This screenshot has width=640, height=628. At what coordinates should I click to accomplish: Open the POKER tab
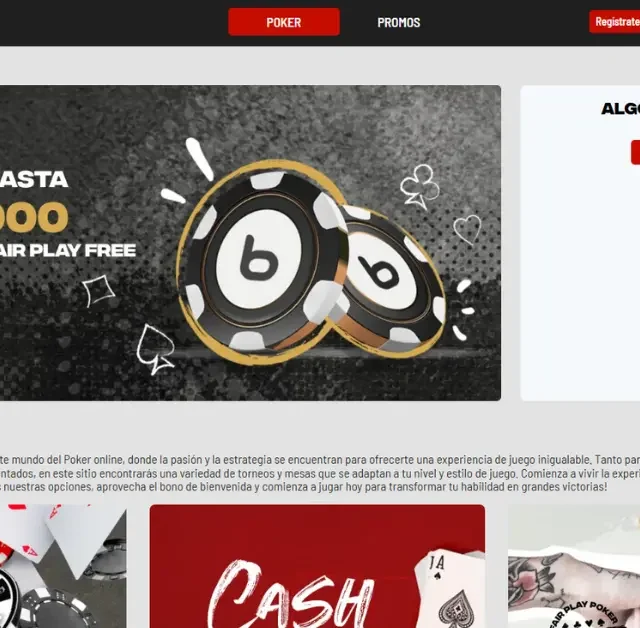click(x=284, y=22)
